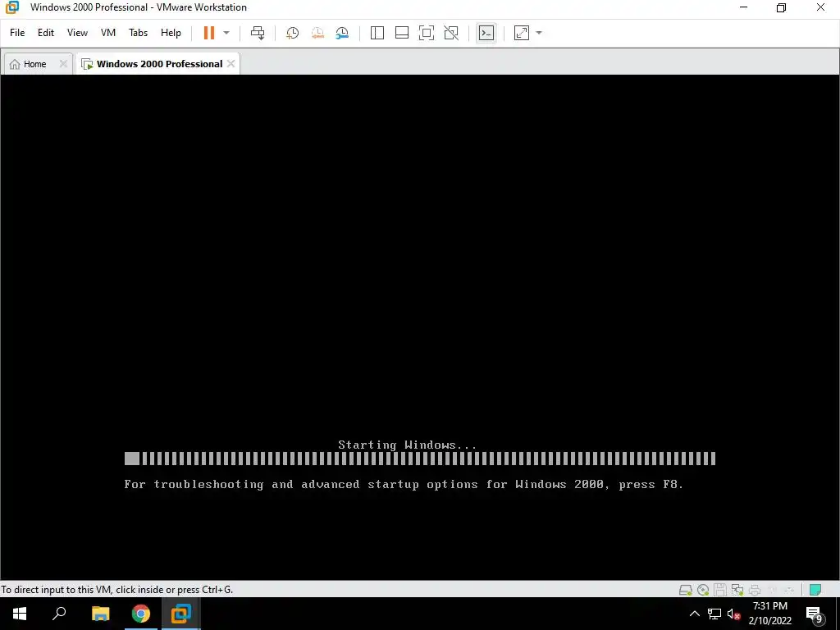Open the VM menu
The image size is (840, 630).
point(108,33)
